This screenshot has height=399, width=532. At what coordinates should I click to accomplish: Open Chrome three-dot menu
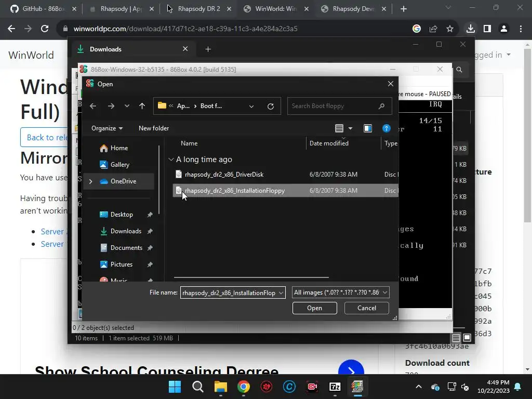coord(521,29)
